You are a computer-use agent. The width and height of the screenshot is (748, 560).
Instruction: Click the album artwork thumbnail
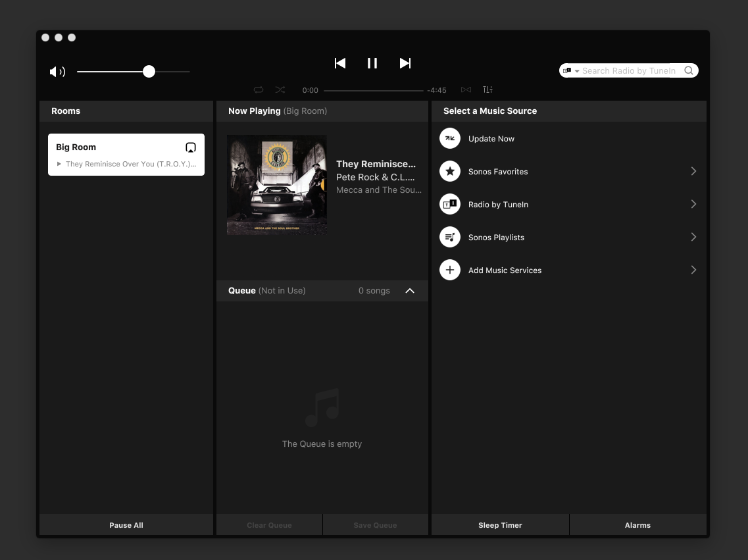(277, 185)
